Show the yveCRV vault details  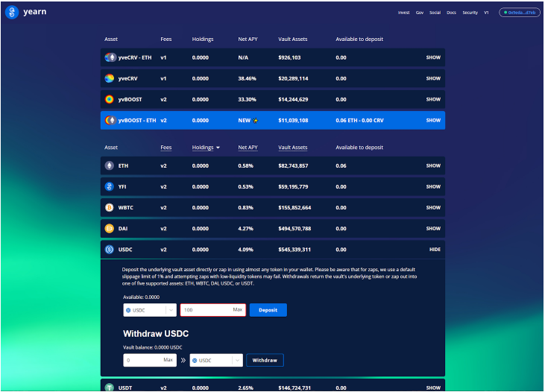tap(433, 78)
